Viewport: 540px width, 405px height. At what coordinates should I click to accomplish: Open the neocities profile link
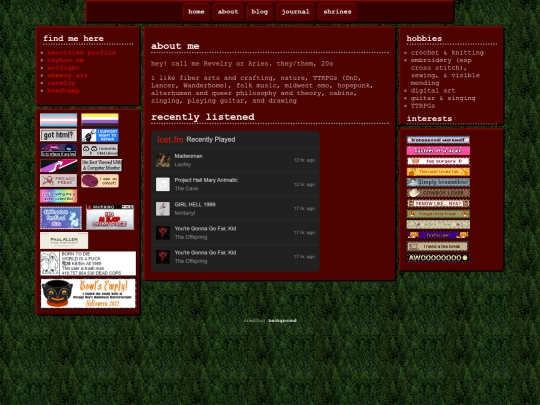point(82,53)
